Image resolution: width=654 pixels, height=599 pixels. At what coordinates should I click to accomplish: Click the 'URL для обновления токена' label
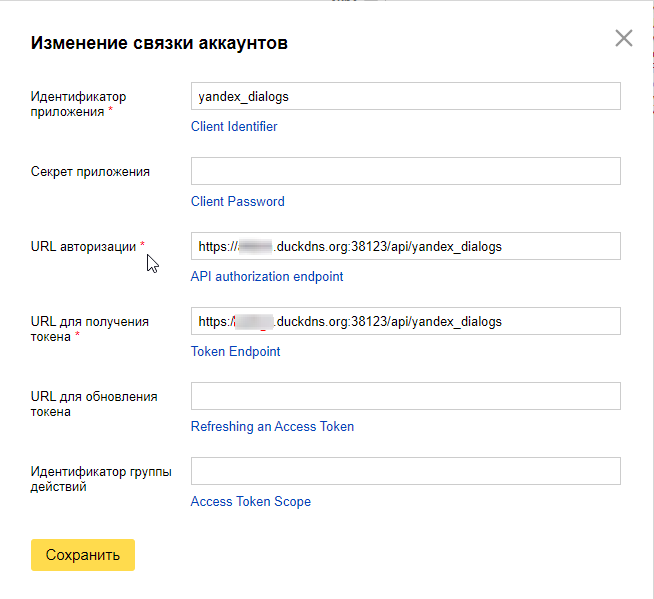point(94,404)
